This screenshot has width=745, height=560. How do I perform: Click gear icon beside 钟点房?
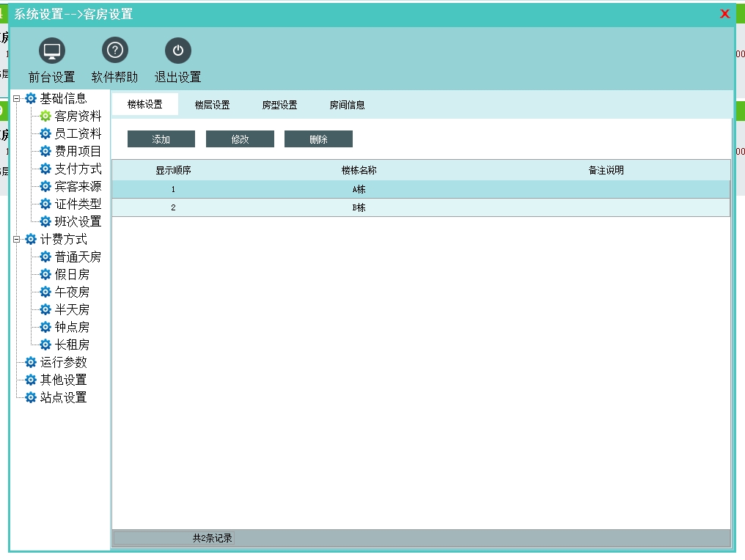(x=45, y=327)
